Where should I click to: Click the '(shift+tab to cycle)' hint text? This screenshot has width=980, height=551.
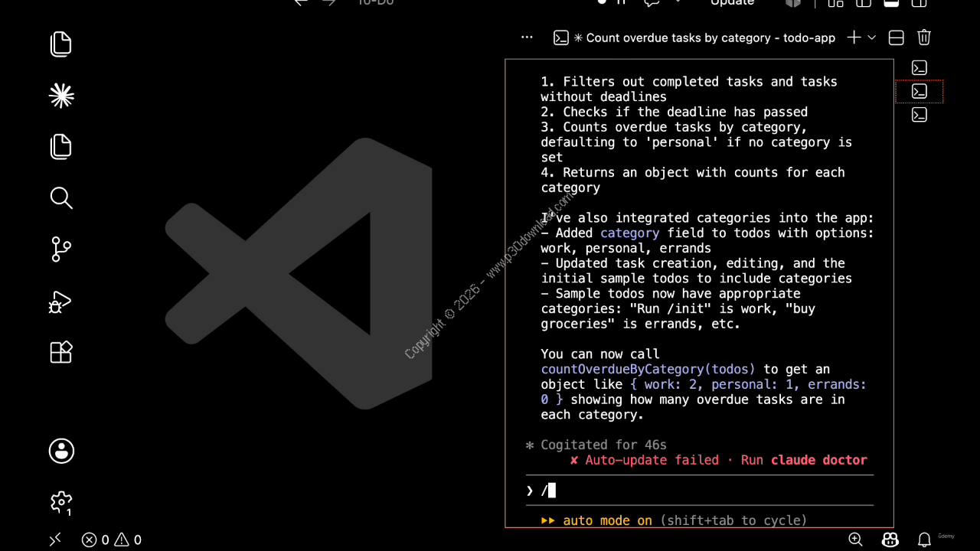733,520
